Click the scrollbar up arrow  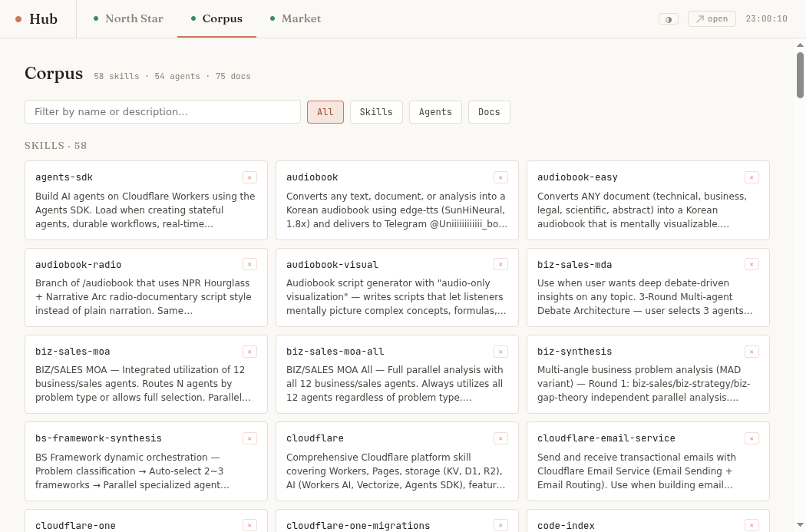(800, 45)
